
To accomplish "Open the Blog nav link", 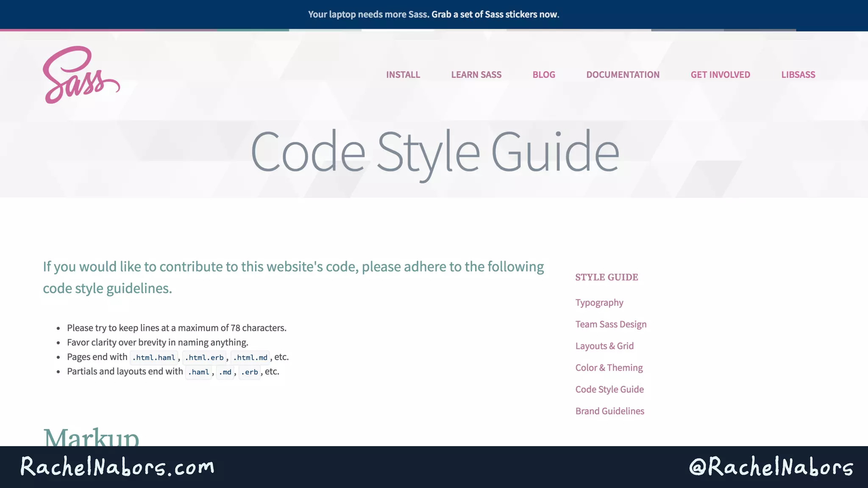I will [543, 75].
